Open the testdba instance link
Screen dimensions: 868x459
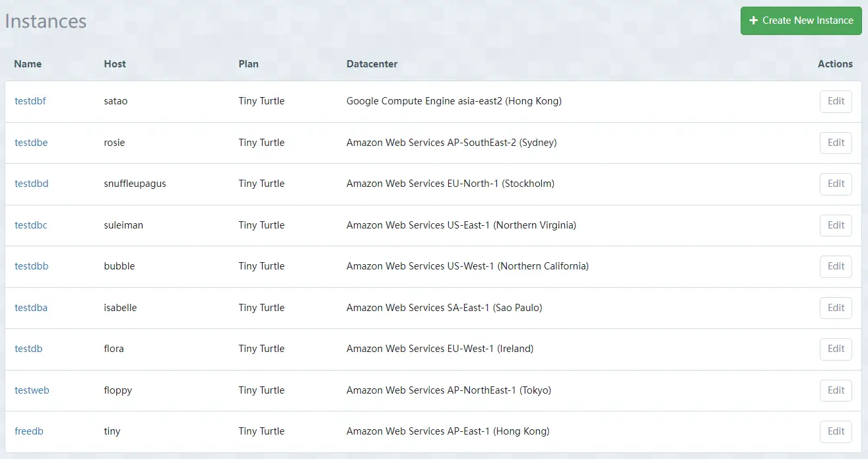31,308
